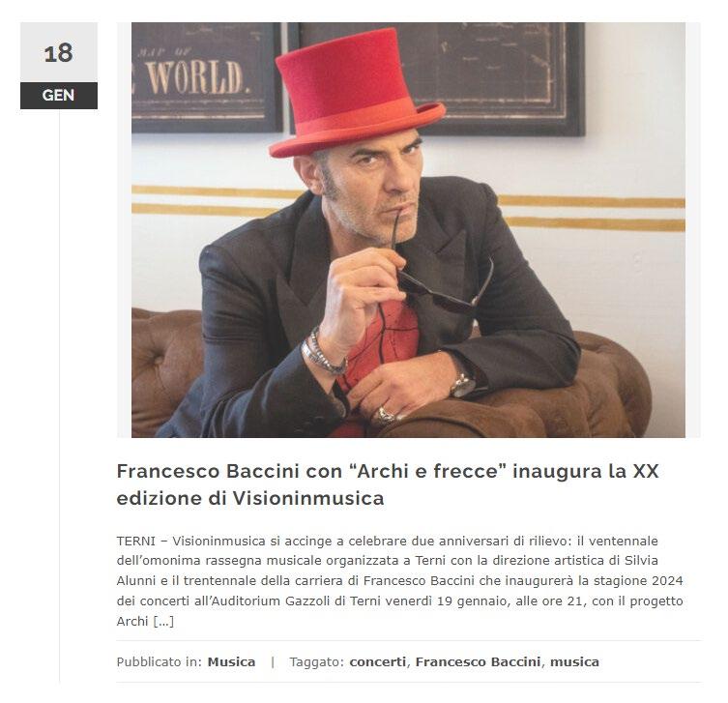
Task: Click the 'edizione di Visioninmusica' title line
Action: (x=250, y=498)
